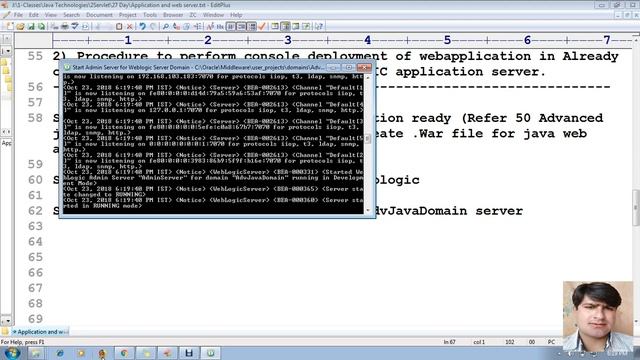Screen dimensions: 640x360
Task: Click console scrollbar down arrow
Action: click(x=368, y=210)
